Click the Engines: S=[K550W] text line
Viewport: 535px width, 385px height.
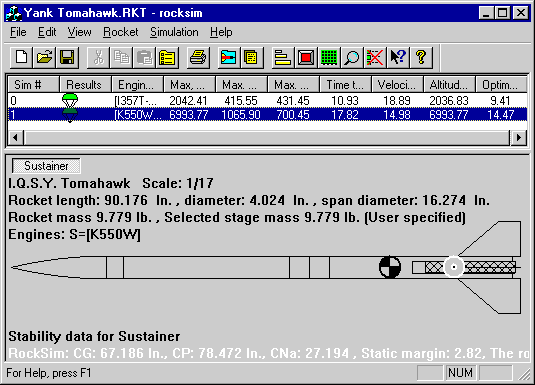(74, 235)
